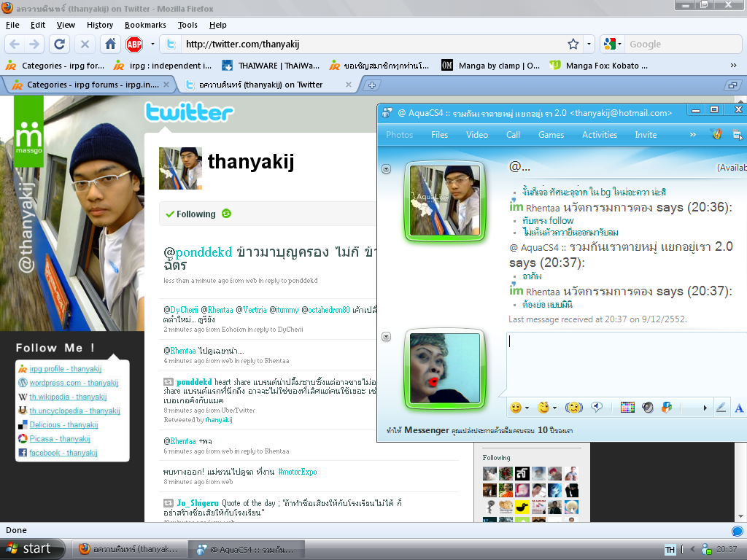Viewport: 747px width, 560px height.
Task: Show more bookmarks with the chevron
Action: click(734, 65)
